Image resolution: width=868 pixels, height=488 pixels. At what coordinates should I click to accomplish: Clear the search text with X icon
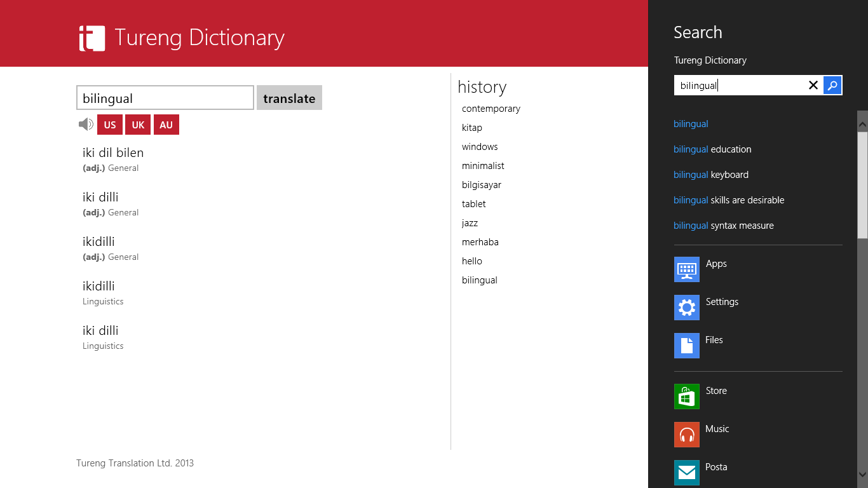coord(813,85)
